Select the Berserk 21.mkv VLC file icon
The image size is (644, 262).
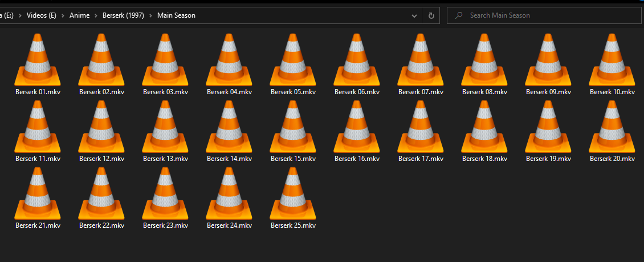(38, 194)
